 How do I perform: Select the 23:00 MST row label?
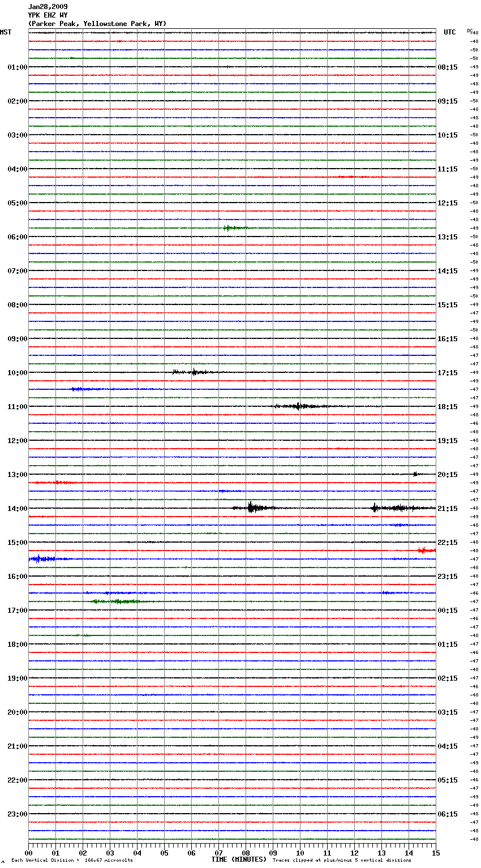pos(18,814)
